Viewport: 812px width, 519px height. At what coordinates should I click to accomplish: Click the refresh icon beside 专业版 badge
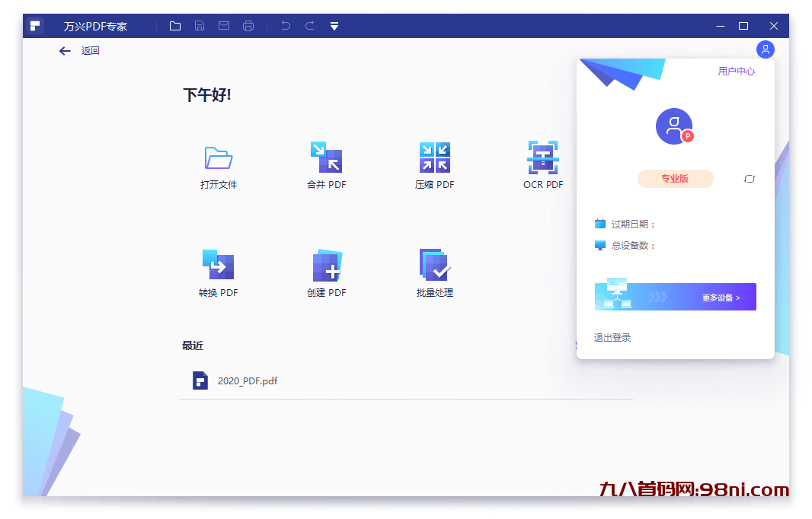749,178
